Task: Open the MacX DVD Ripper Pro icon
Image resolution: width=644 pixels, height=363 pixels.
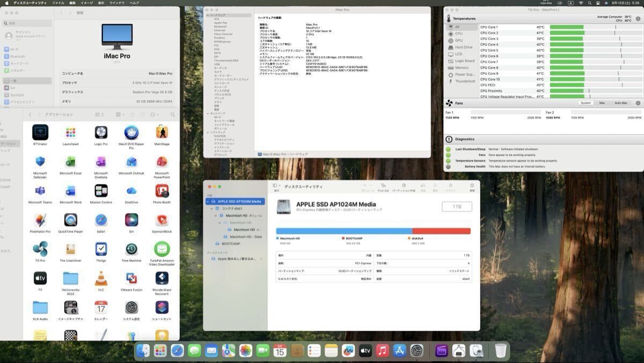Action: (131, 132)
